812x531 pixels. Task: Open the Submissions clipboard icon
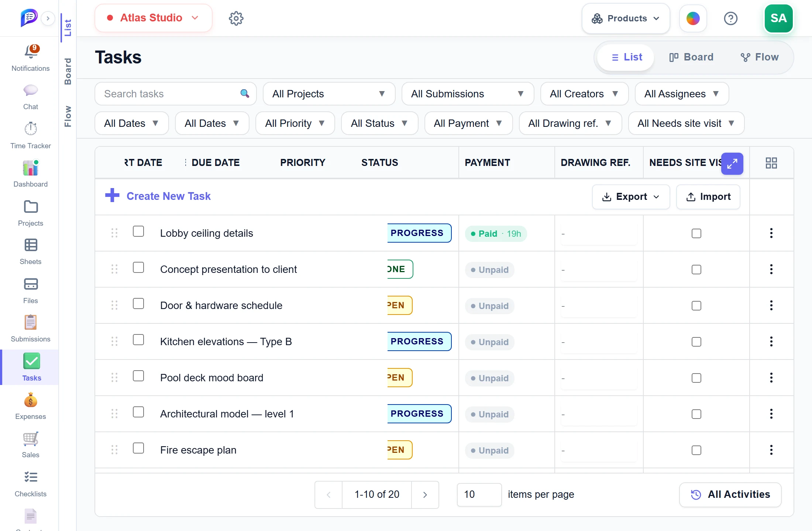[x=31, y=323]
